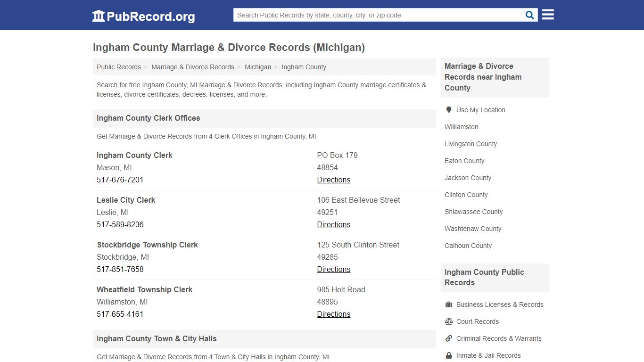This screenshot has width=644, height=362.
Task: Click PO Box 179 address text
Action: [x=337, y=155]
